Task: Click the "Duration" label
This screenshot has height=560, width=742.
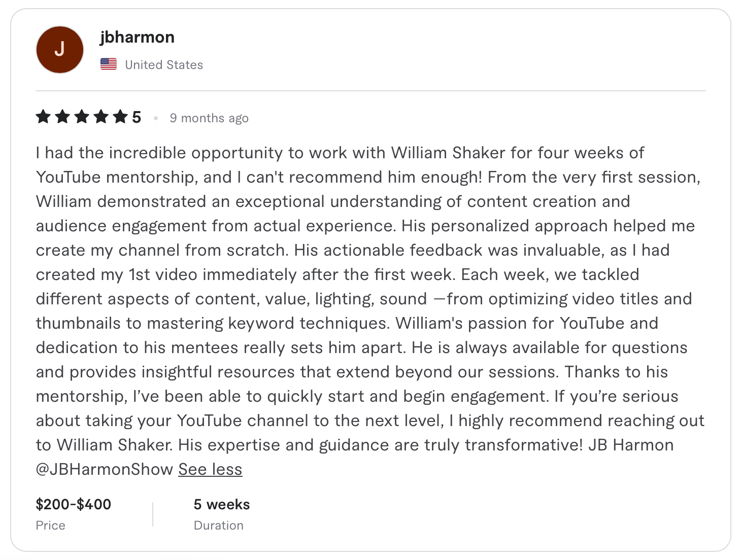Action: coord(219,526)
